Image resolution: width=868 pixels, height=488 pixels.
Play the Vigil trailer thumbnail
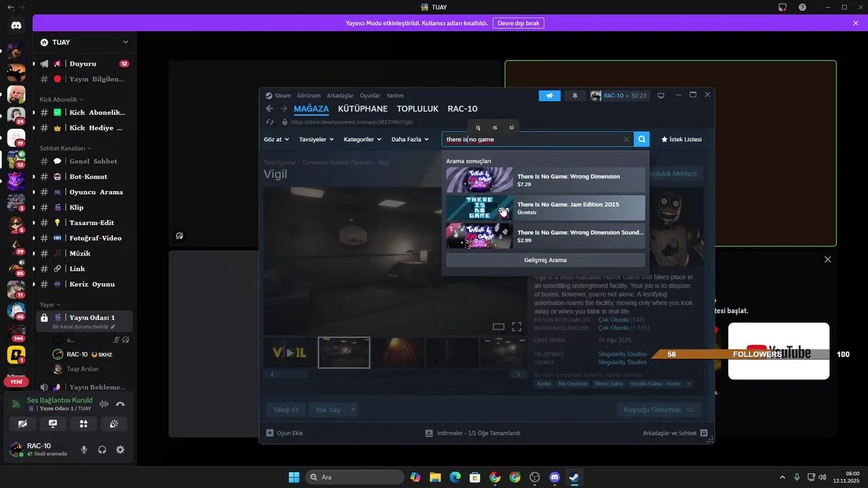point(290,352)
